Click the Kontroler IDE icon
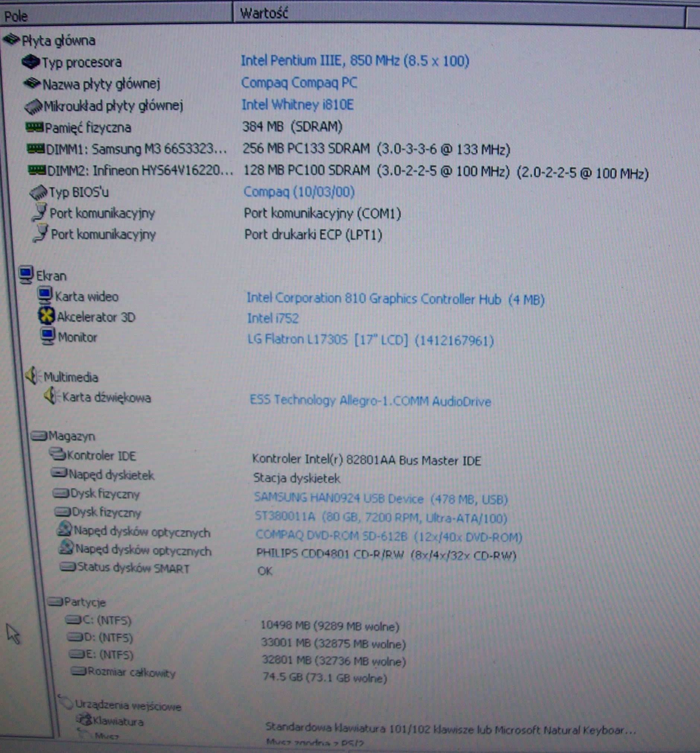 (x=58, y=454)
